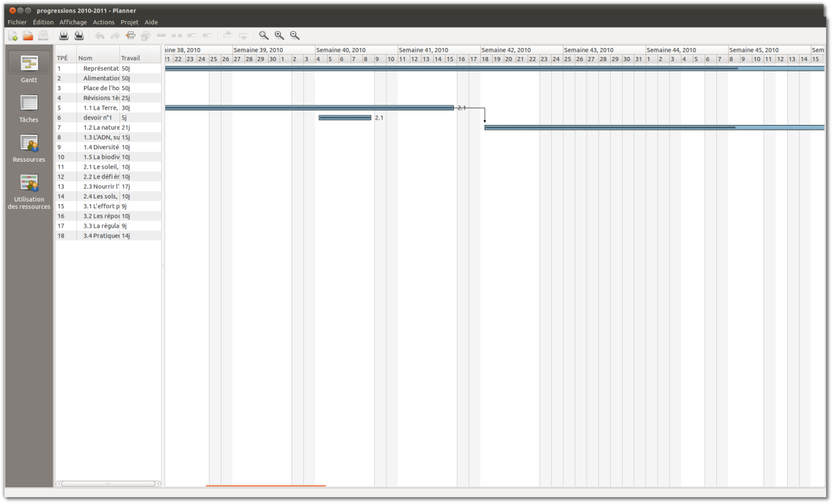833x504 pixels.
Task: Switch to the Gantt view
Action: click(29, 67)
